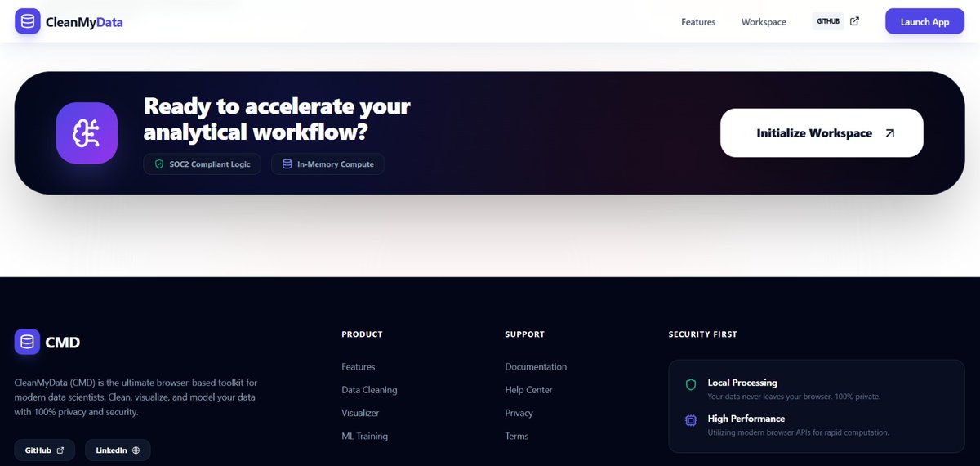This screenshot has width=980, height=466.
Task: Click the PRODUCT column heading
Action: (362, 334)
